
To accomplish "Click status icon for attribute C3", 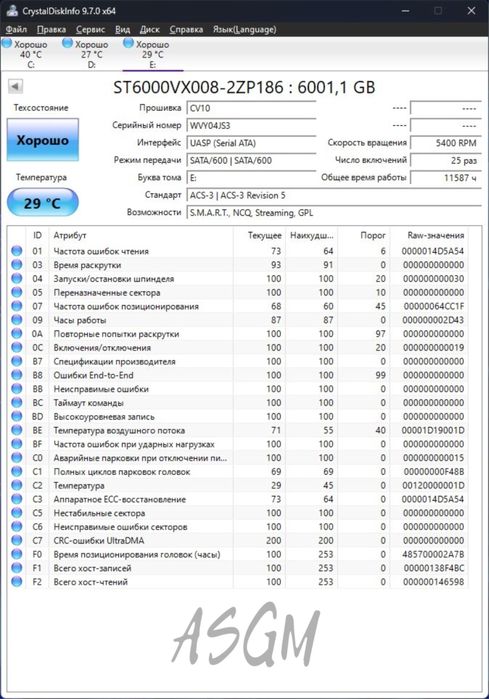I will [16, 499].
